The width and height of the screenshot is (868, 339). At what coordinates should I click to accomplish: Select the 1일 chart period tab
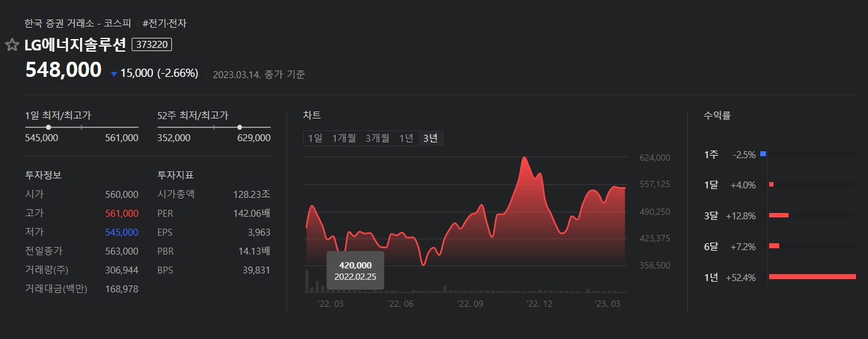click(315, 138)
